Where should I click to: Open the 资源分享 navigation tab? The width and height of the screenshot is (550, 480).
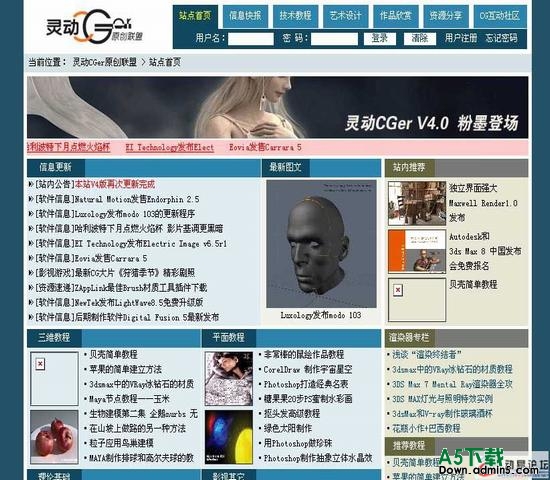pos(446,16)
